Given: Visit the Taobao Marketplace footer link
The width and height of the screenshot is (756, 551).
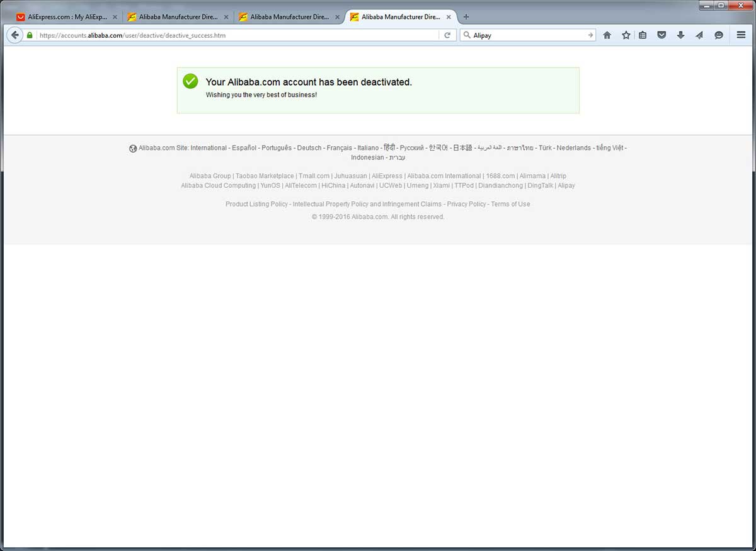Looking at the screenshot, I should coord(265,177).
